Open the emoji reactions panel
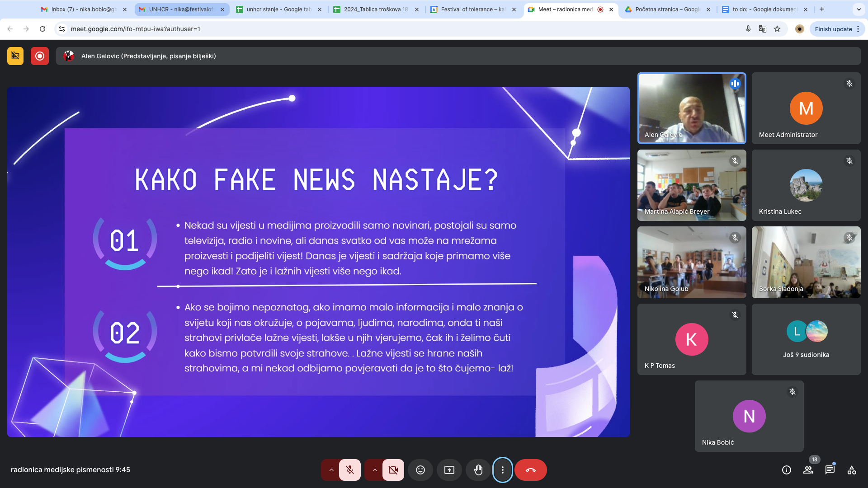 (420, 470)
